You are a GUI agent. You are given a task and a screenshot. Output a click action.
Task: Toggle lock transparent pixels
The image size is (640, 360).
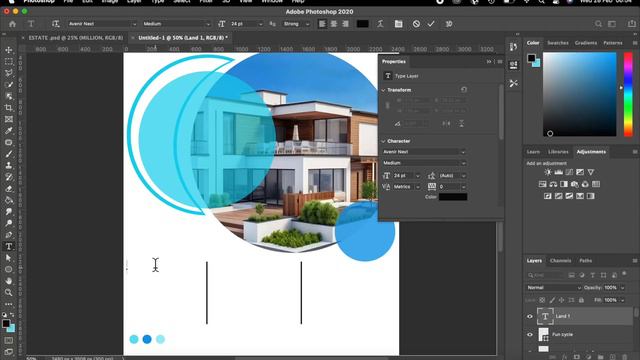point(542,300)
